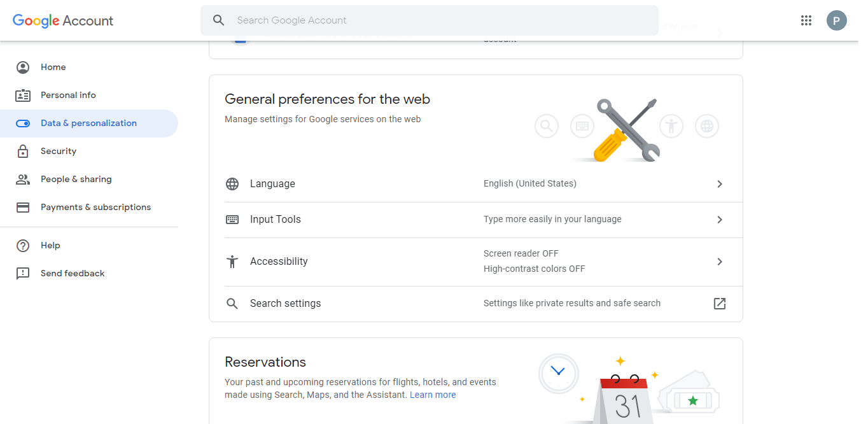This screenshot has width=868, height=424.
Task: Click the Learn more link under Reservations
Action: [433, 394]
